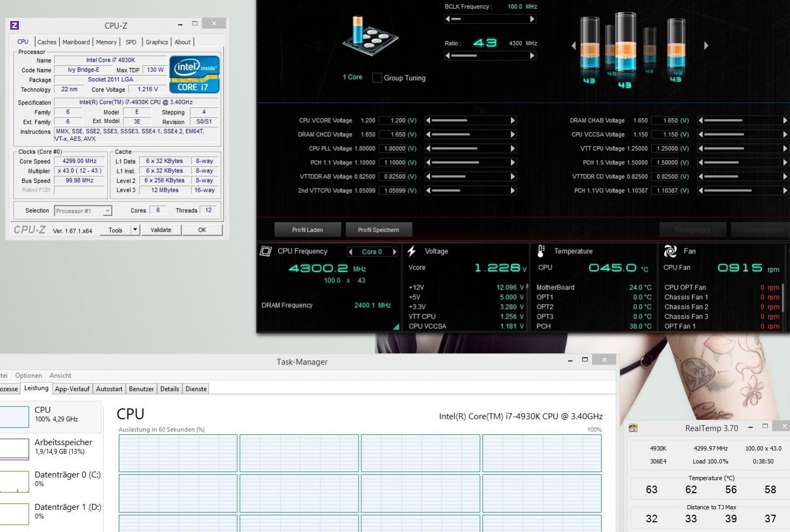Select Arbeitsspeicher in the Task-Manager sidebar

[50, 449]
